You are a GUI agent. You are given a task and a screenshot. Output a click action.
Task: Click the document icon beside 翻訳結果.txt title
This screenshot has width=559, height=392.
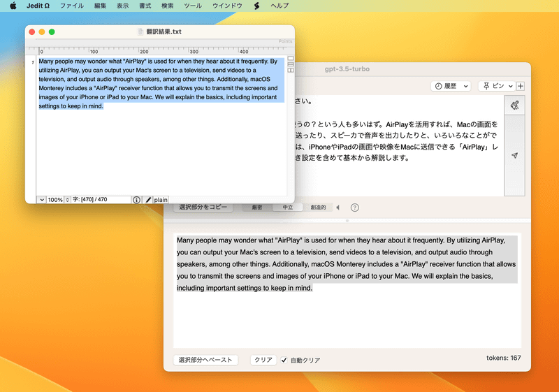pos(140,31)
